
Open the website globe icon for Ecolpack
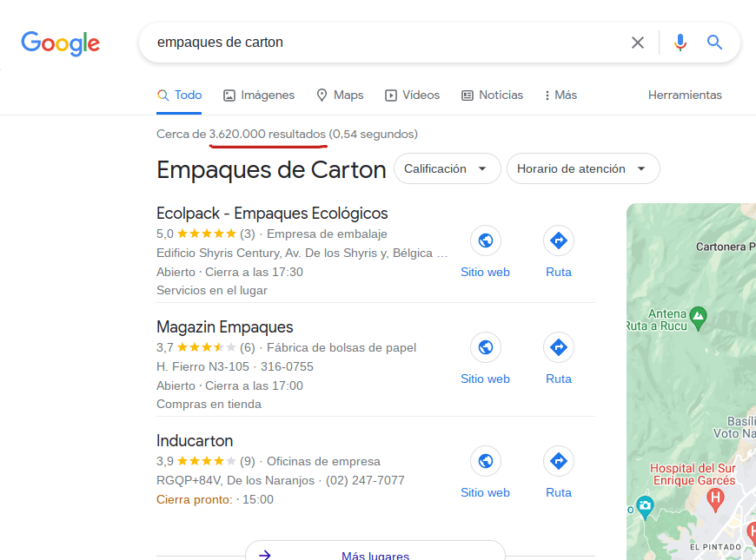pyautogui.click(x=486, y=240)
